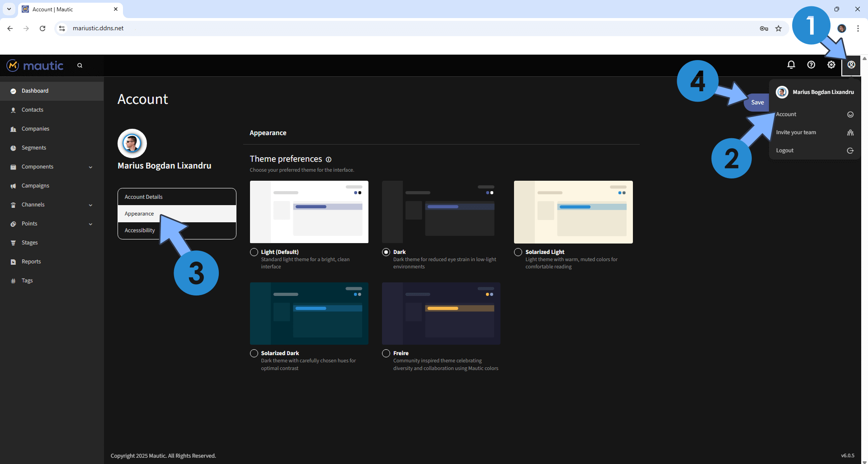Select the Solarized Light radio button
Viewport: 868px width, 464px height.
[518, 252]
